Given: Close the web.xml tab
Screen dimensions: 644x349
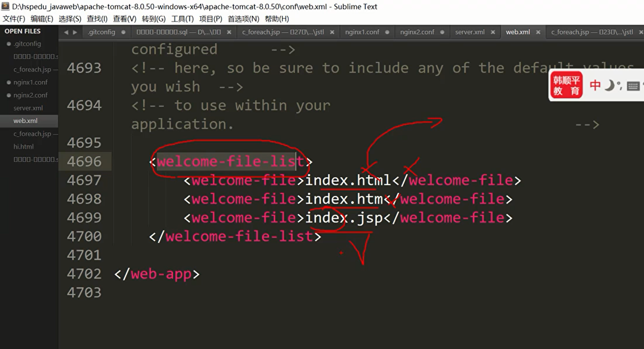Looking at the screenshot, I should (538, 32).
